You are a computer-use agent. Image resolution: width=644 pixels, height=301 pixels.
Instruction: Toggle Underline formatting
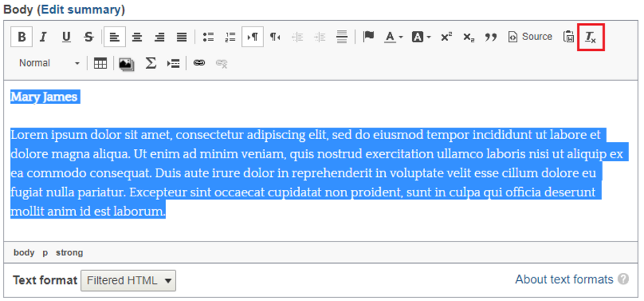click(x=66, y=37)
